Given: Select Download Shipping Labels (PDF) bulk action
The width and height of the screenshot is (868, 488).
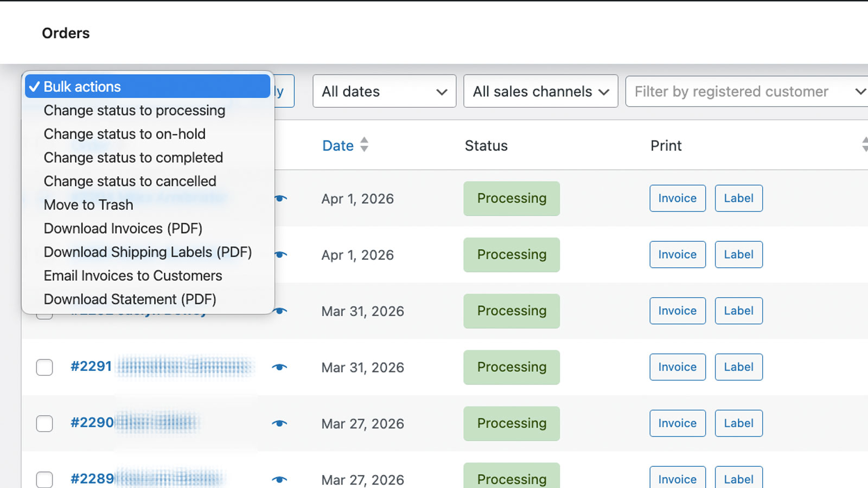Looking at the screenshot, I should point(148,252).
